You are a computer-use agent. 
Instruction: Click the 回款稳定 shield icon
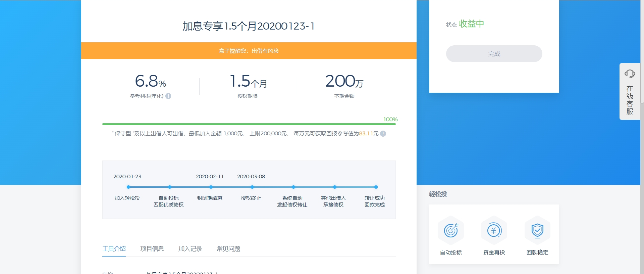tap(537, 230)
